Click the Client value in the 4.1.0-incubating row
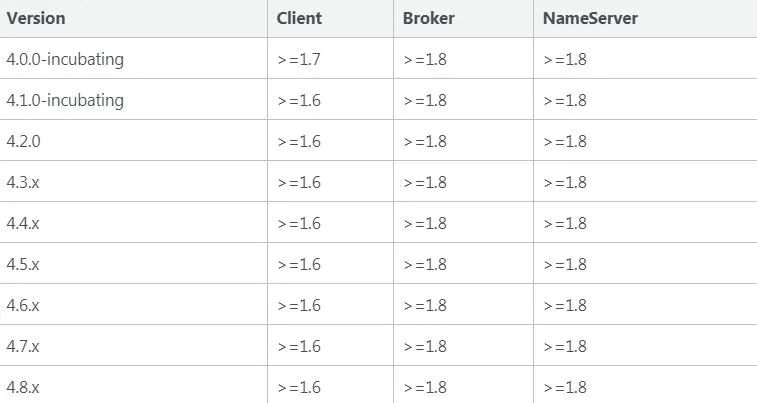The height and width of the screenshot is (403, 757). coord(299,100)
